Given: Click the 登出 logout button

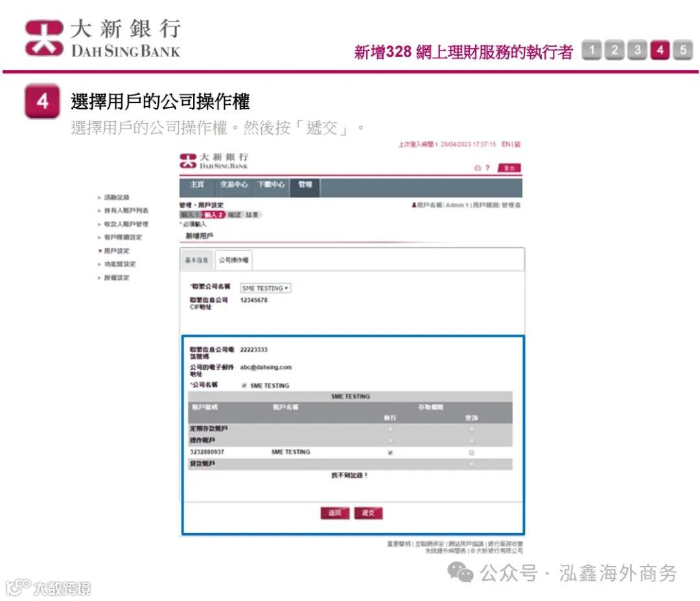Looking at the screenshot, I should [509, 168].
